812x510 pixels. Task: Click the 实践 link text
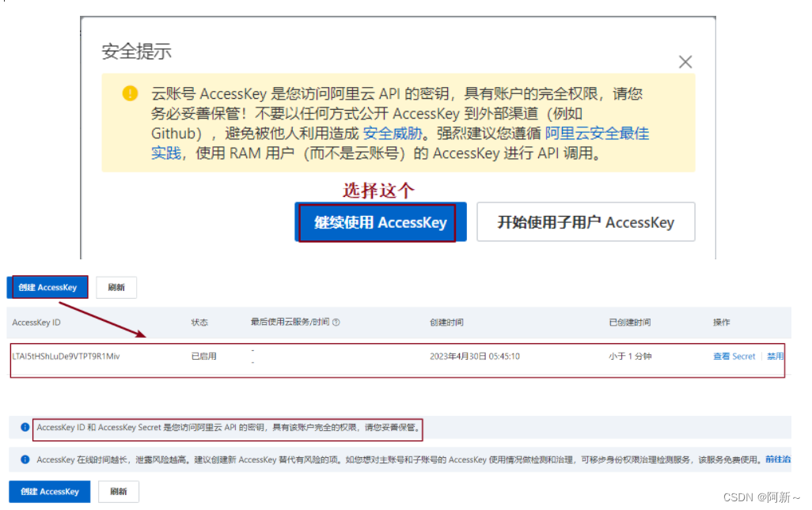(166, 153)
